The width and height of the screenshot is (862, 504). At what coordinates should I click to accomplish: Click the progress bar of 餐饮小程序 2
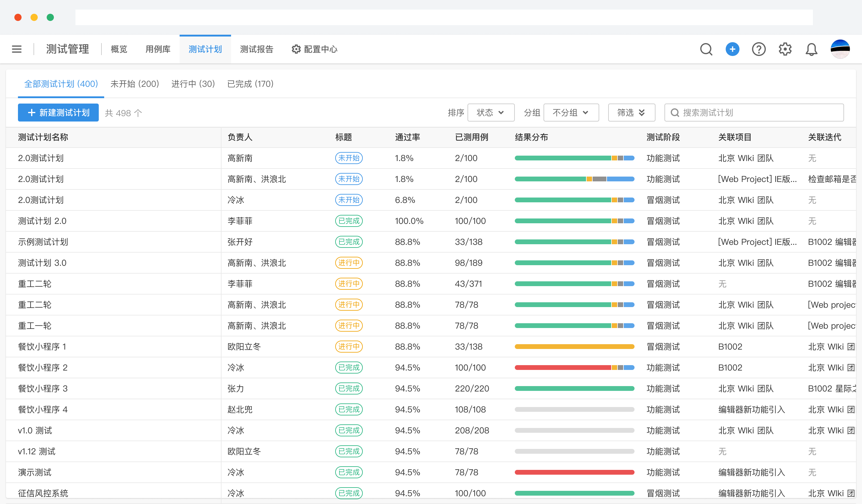click(574, 367)
